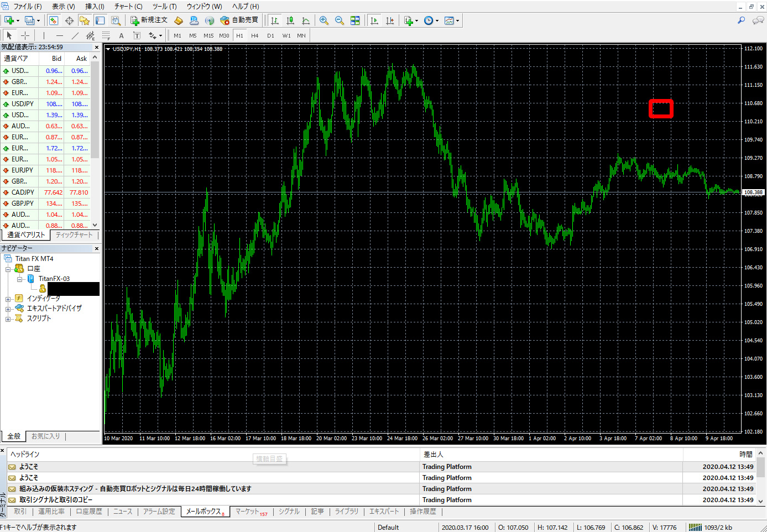
Task: Open the 口座履歴 terminal tab
Action: (89, 512)
